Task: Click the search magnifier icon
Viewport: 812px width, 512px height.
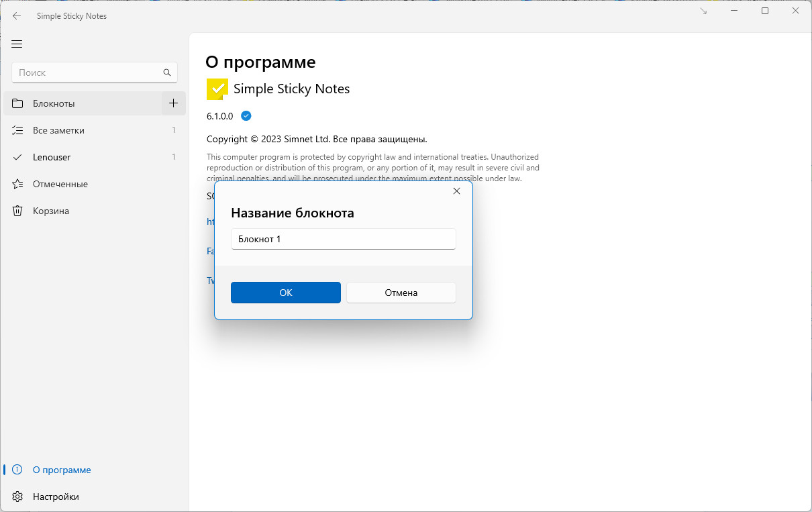Action: click(167, 72)
